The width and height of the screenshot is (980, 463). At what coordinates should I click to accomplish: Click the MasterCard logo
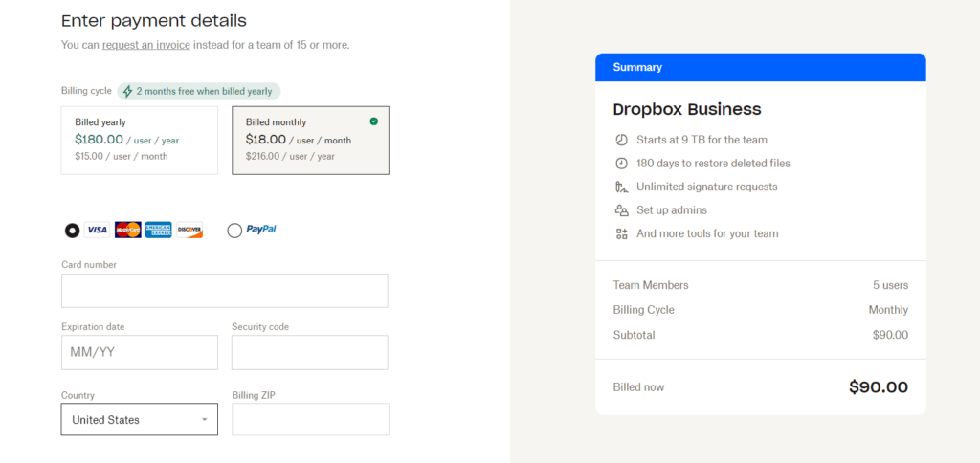(x=127, y=230)
